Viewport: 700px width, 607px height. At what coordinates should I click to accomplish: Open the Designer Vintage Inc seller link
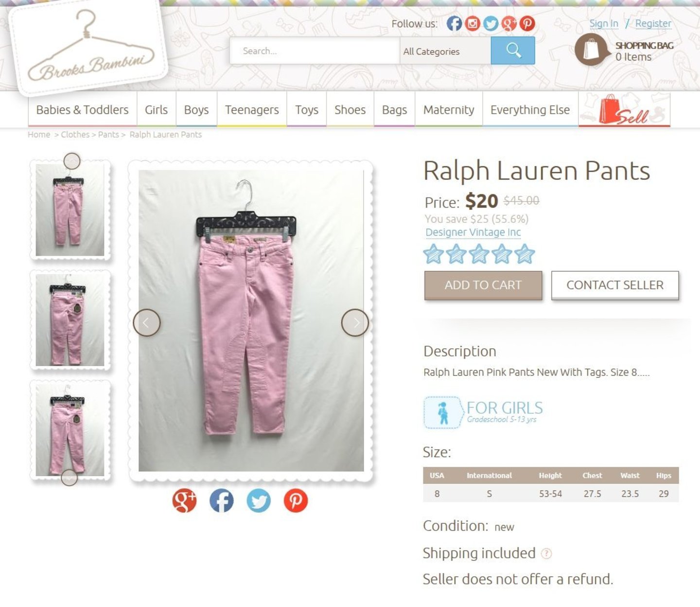pos(473,232)
